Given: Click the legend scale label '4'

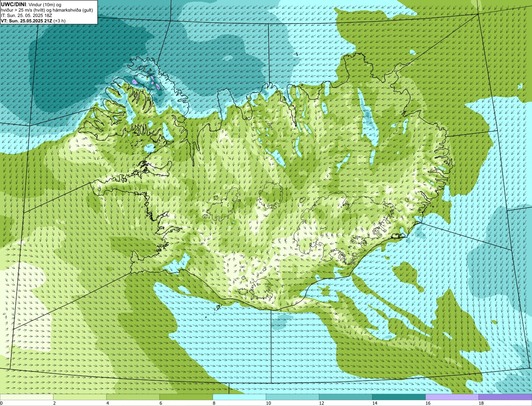Looking at the screenshot, I should [x=108, y=403].
